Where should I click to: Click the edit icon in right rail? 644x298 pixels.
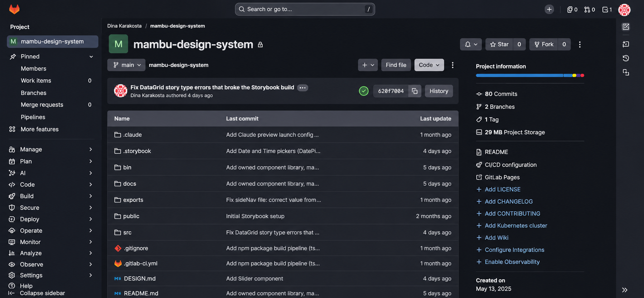coord(626,27)
